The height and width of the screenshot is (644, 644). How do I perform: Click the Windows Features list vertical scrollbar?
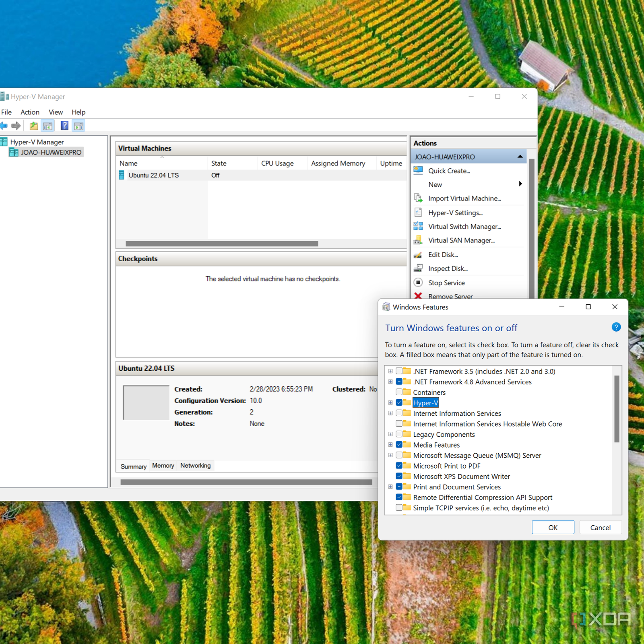[617, 409]
